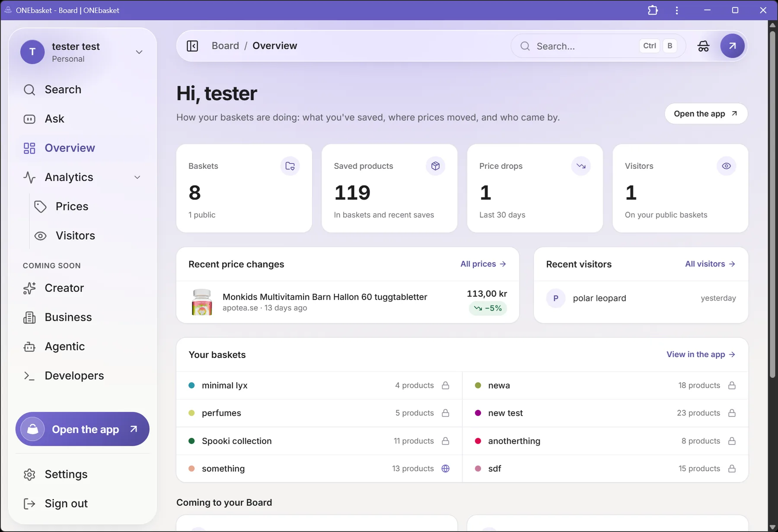Open Prices under Analytics
Viewport: 778px width, 532px height.
90,206
